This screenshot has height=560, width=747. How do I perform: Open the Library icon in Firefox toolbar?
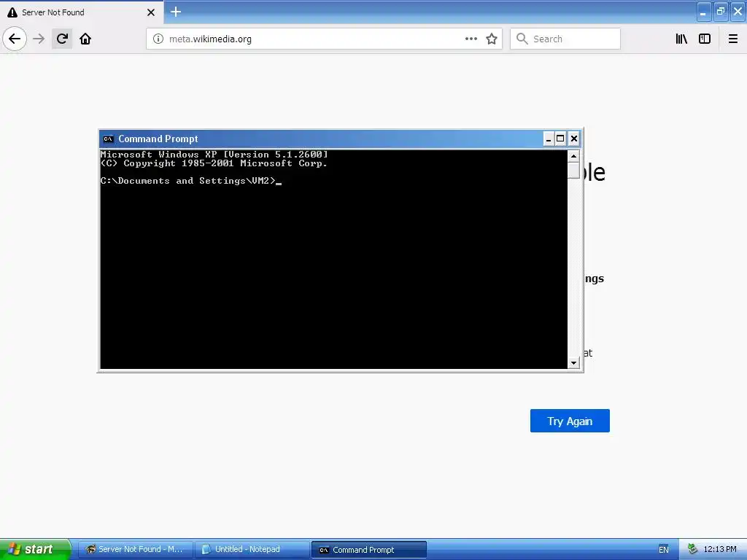tap(681, 39)
